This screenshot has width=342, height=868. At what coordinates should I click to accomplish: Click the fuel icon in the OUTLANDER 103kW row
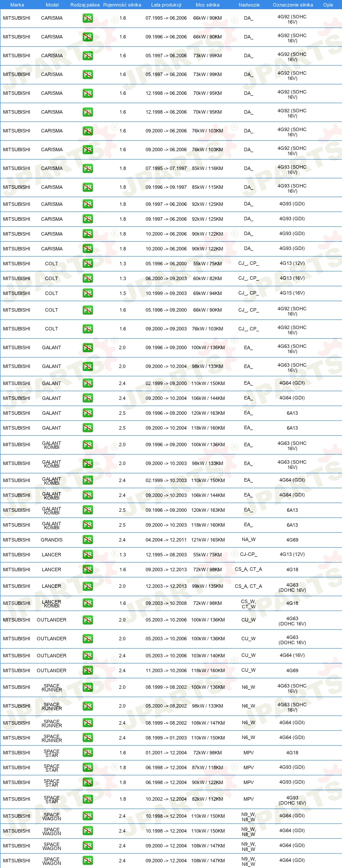tap(87, 656)
